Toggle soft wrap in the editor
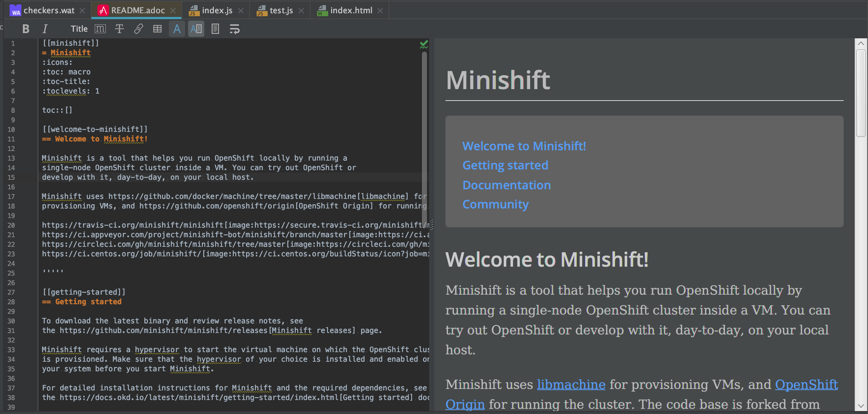 point(235,29)
